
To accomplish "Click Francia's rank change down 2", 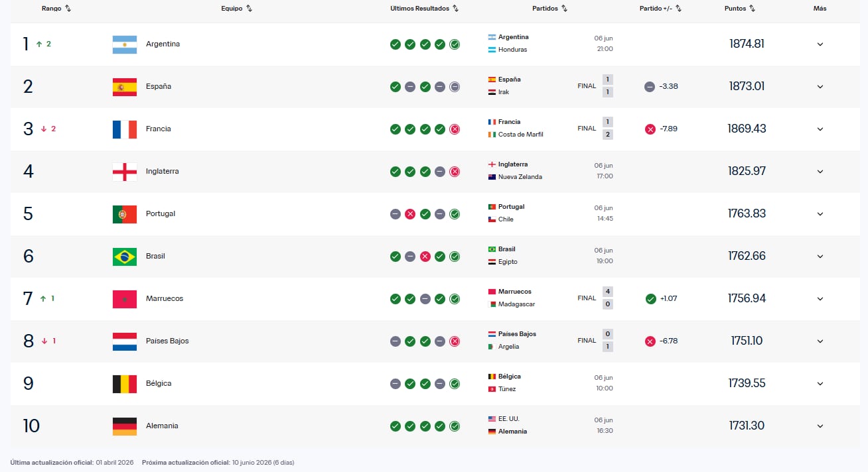I will point(48,129).
